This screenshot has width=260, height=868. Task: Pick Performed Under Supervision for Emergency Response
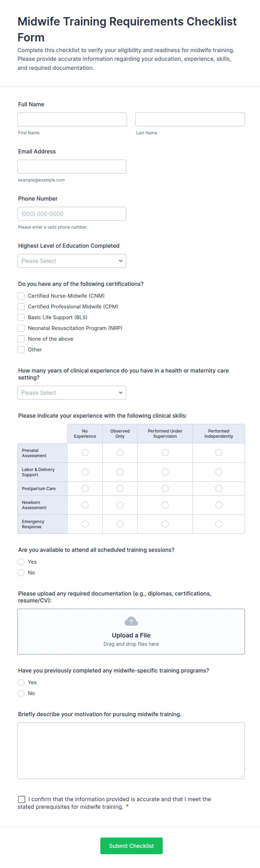click(165, 524)
